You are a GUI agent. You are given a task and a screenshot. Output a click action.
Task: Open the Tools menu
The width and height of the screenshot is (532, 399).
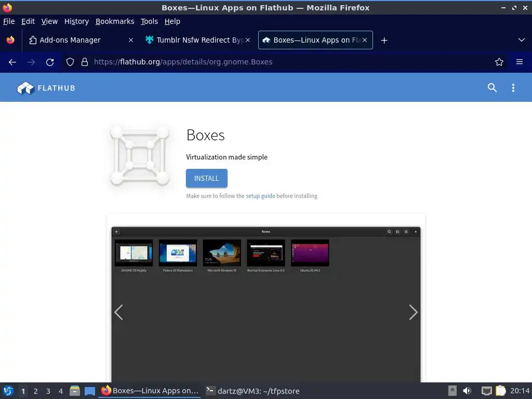coord(149,21)
